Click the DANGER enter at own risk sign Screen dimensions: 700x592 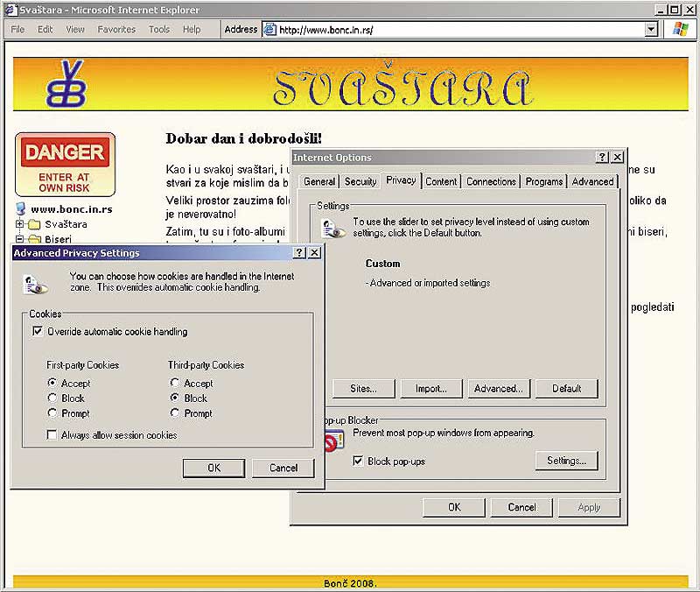click(65, 165)
